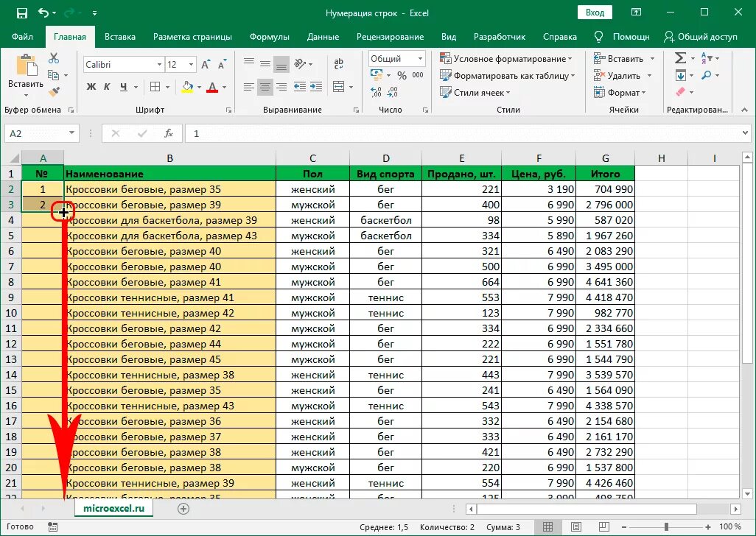The height and width of the screenshot is (536, 756).
Task: Add a new sheet with plus icon
Action: pos(183,509)
